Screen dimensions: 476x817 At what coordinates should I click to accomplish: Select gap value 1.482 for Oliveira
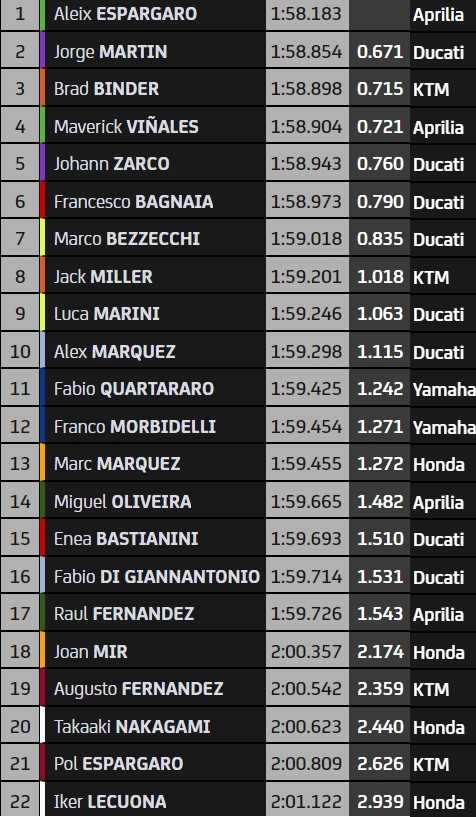coord(380,501)
